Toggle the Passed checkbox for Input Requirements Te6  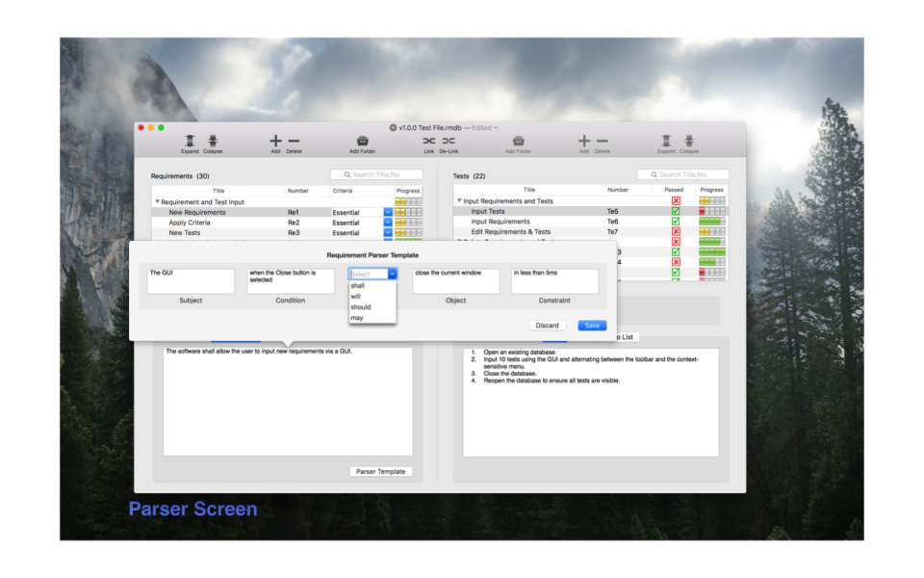click(676, 222)
